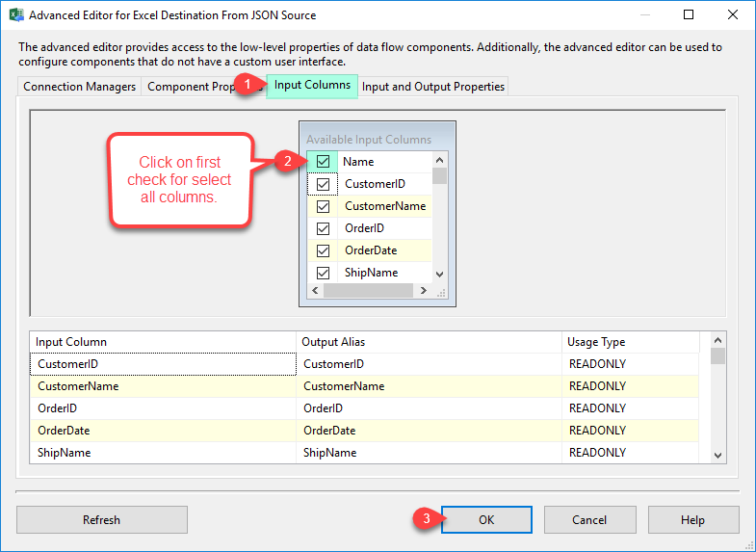Viewport: 756px width, 552px height.
Task: Click CustomerName label in Available Input Columns
Action: point(385,206)
